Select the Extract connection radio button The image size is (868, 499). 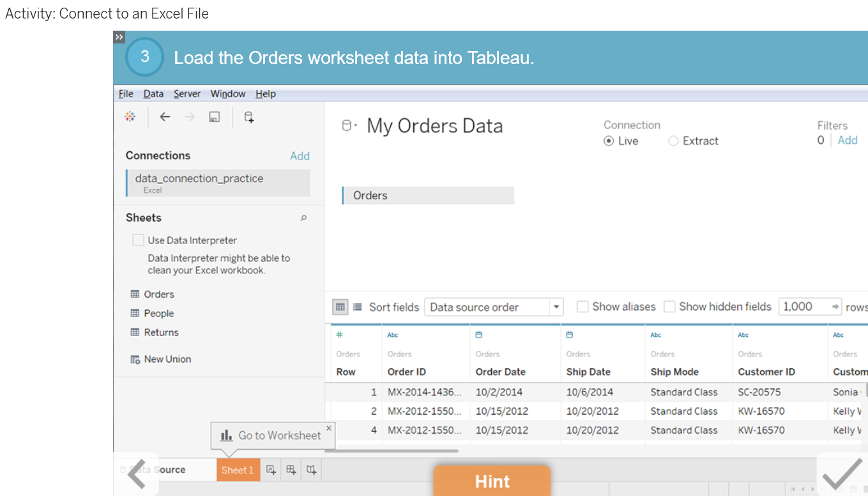673,141
